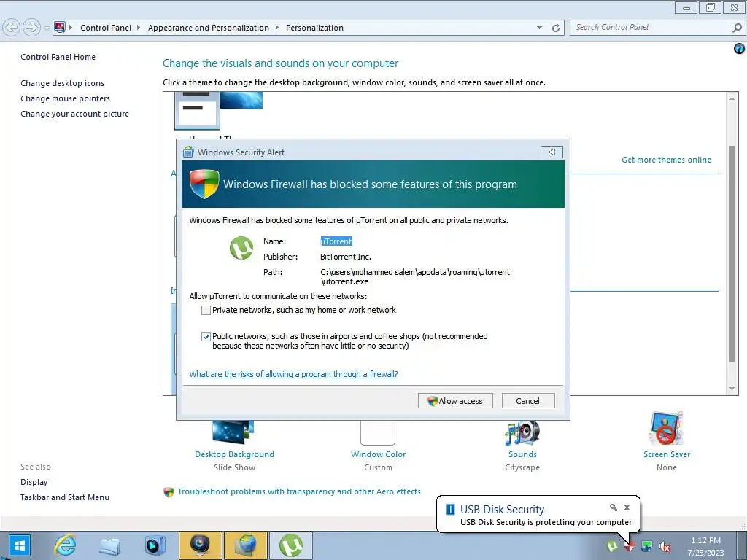
Task: Click Window Color label
Action: coord(379,454)
